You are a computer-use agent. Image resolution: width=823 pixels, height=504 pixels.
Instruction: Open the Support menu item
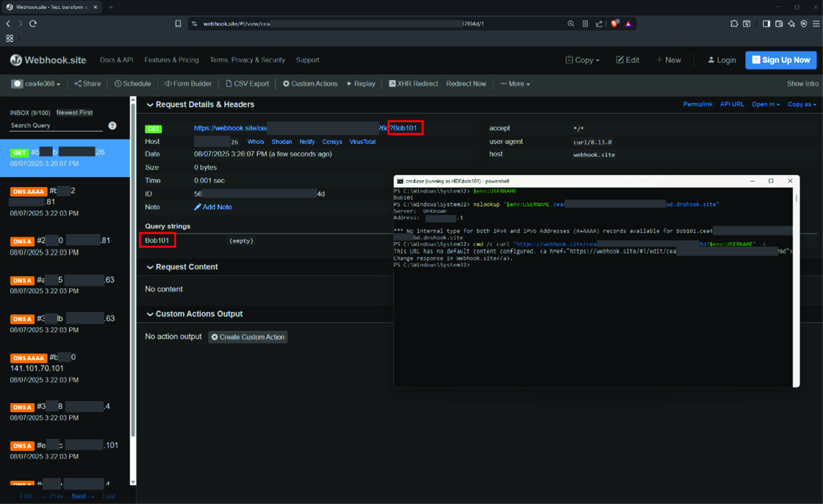pos(307,60)
